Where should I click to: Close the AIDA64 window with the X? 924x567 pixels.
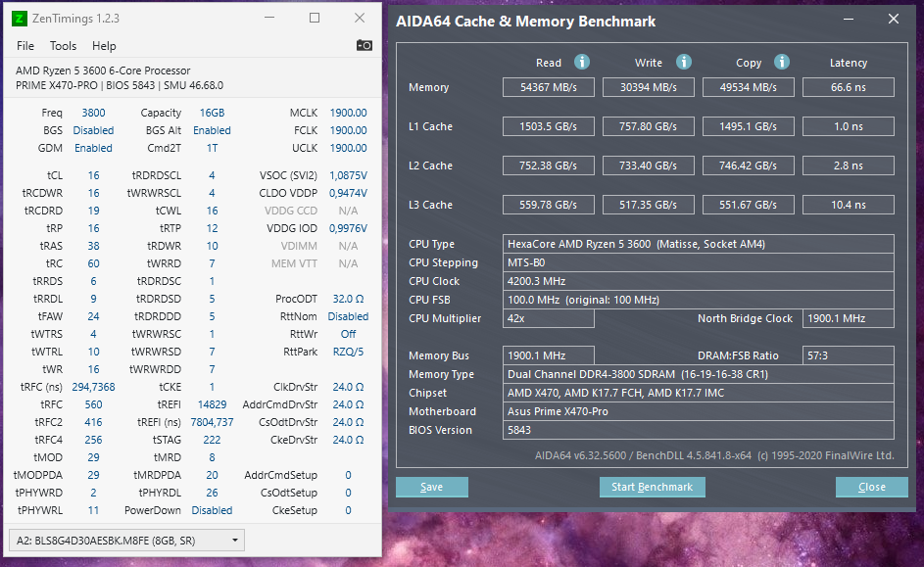[x=894, y=20]
